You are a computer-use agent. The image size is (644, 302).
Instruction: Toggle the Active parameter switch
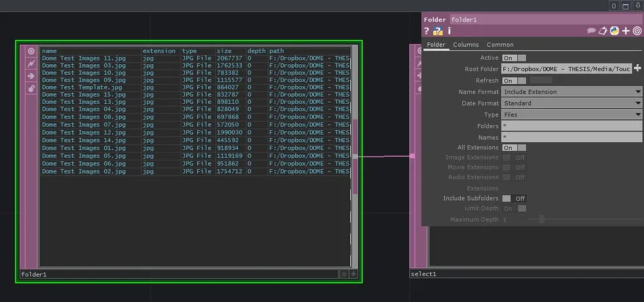pos(514,58)
